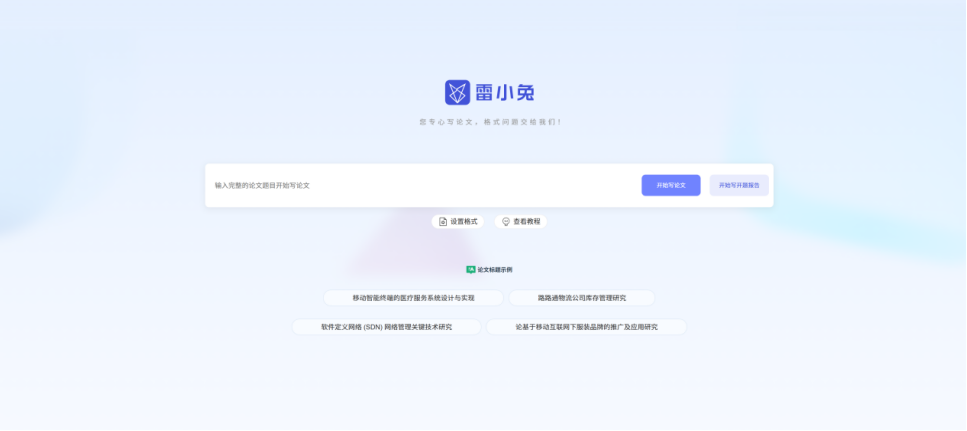Image resolution: width=967 pixels, height=431 pixels.
Task: Choose example 软件定义网络 (SDN) 网络管理关键技术研究
Action: [x=386, y=327]
